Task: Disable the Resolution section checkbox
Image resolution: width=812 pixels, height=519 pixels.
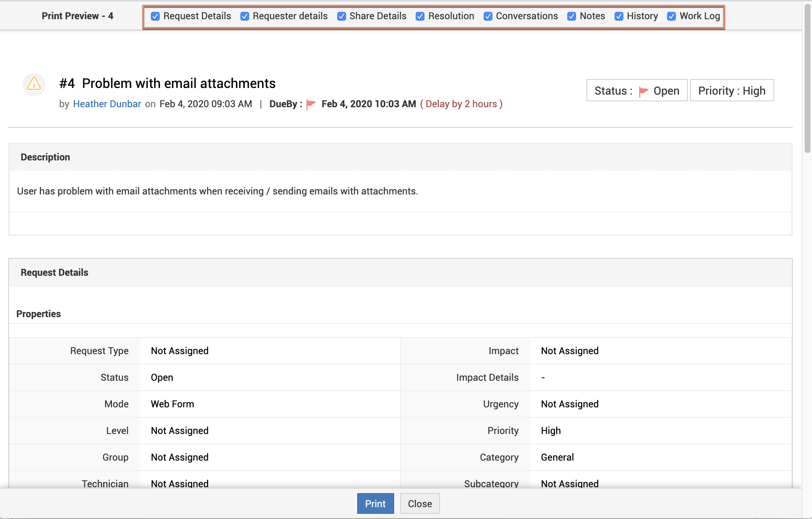Action: coord(420,16)
